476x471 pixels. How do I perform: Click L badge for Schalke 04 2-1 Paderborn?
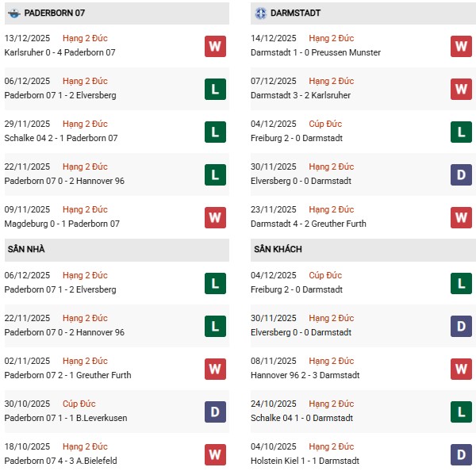[214, 132]
